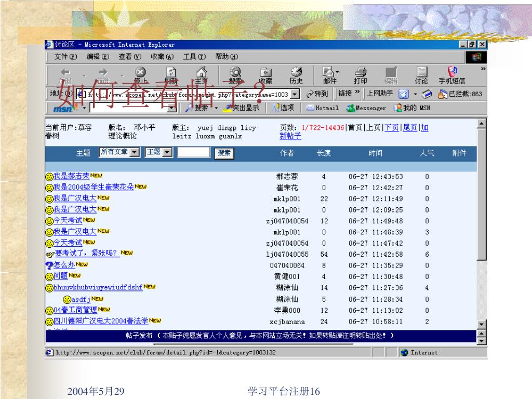The image size is (532, 399).
Task: Click the vertical scrollbar up arrow
Action: click(x=482, y=124)
